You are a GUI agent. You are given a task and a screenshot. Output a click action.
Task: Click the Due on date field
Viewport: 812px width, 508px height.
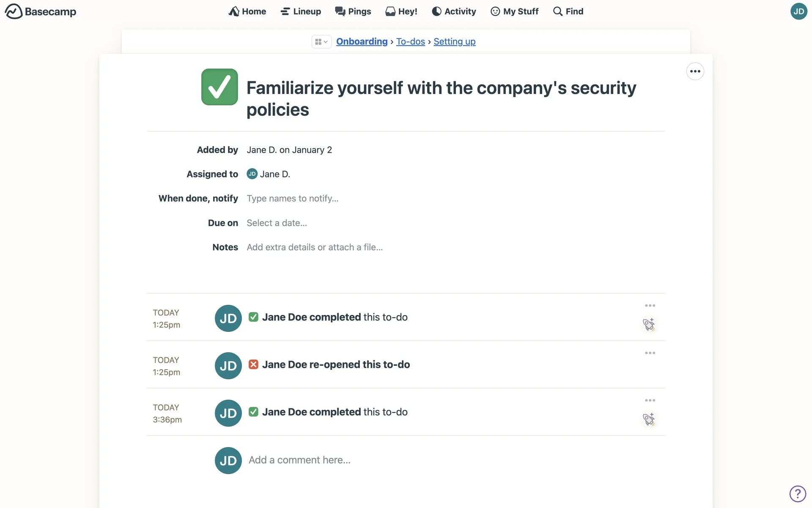coord(277,223)
